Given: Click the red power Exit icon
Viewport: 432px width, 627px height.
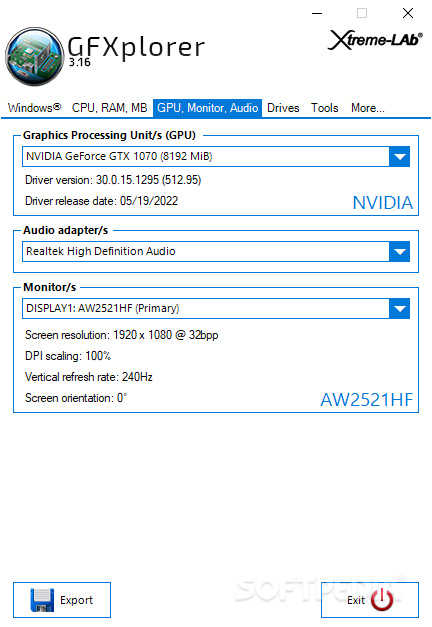Looking at the screenshot, I should coord(382,599).
